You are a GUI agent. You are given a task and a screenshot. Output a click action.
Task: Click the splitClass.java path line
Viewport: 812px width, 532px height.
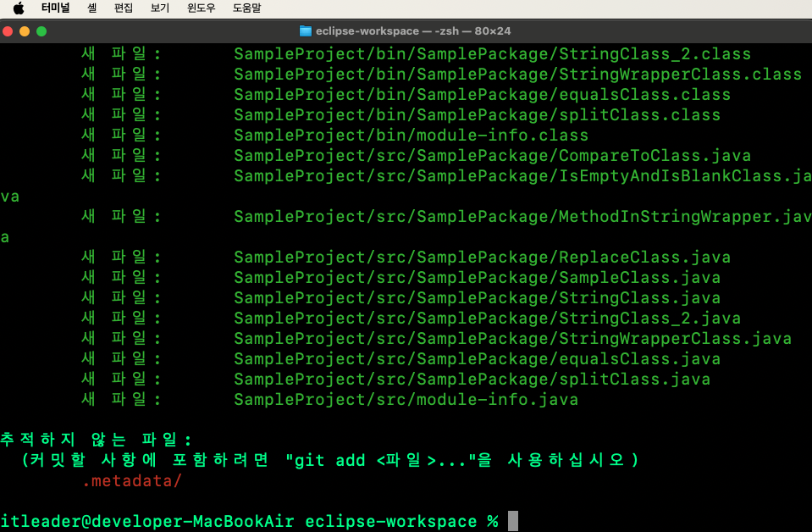(x=472, y=379)
